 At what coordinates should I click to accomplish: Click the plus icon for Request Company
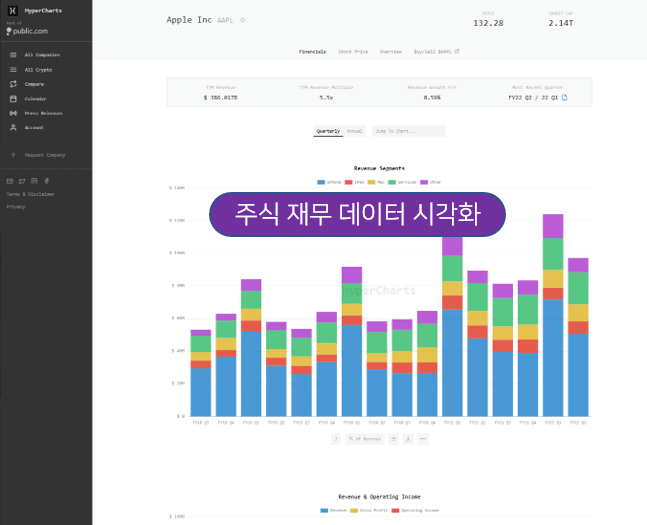tap(13, 155)
